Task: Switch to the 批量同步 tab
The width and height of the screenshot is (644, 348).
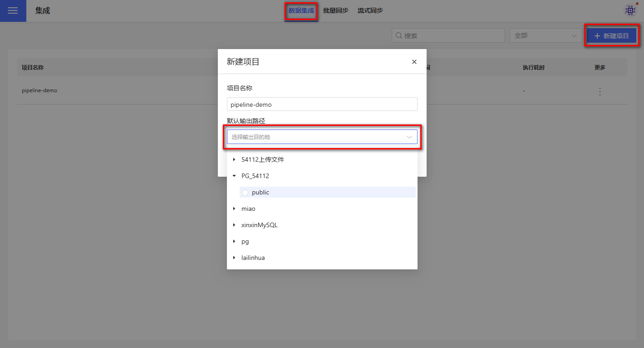Action: [x=335, y=10]
